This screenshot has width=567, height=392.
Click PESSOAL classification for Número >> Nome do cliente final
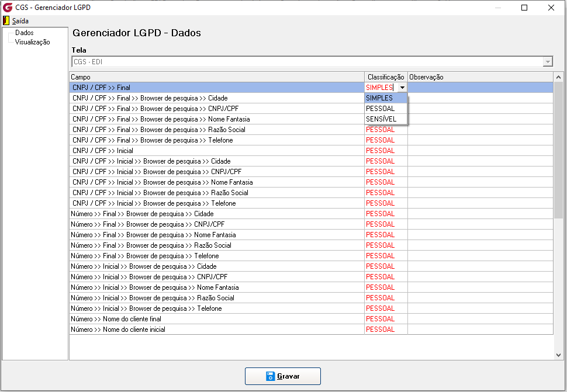pos(386,318)
